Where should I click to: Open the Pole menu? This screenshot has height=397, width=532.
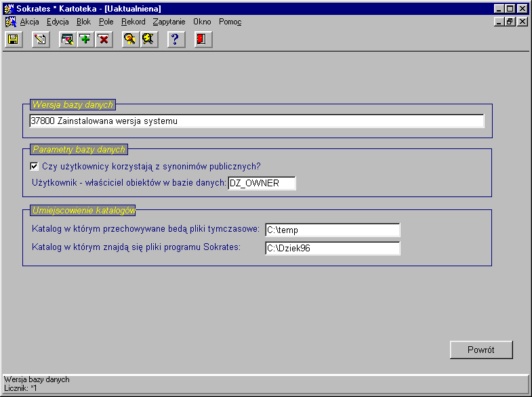coord(106,22)
